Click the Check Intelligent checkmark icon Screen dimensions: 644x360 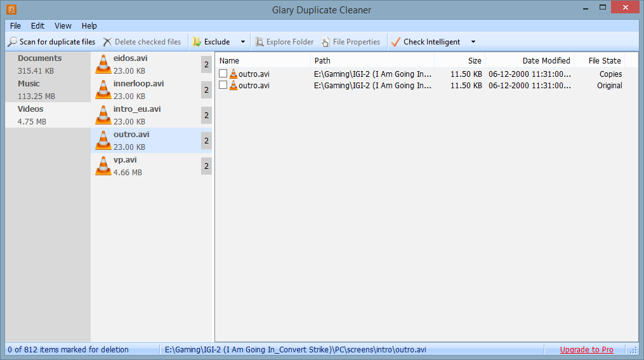pyautogui.click(x=396, y=42)
